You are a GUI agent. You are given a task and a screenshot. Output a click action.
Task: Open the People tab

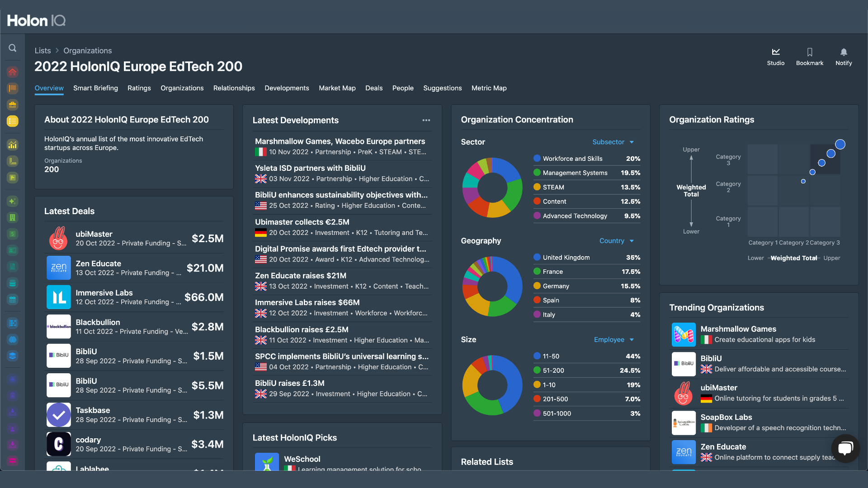point(403,88)
